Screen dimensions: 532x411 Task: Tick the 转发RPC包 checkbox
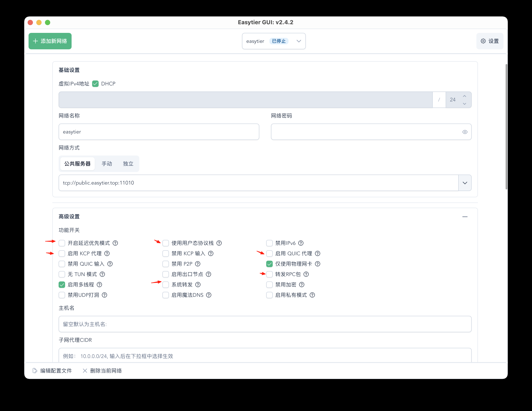coord(269,274)
